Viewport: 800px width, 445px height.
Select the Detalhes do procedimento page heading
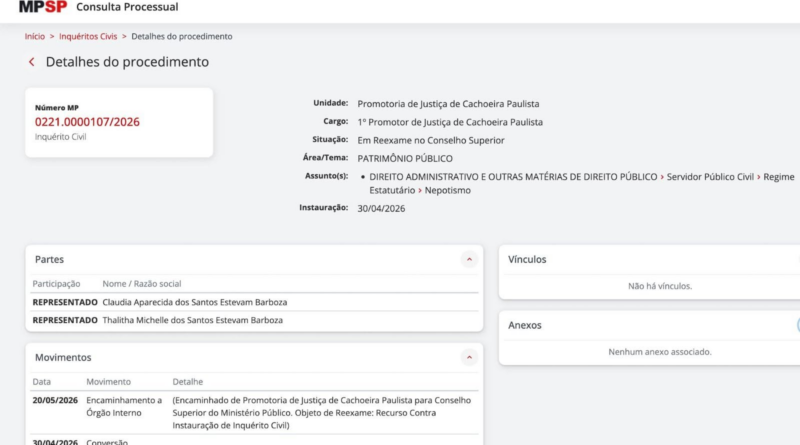[127, 62]
